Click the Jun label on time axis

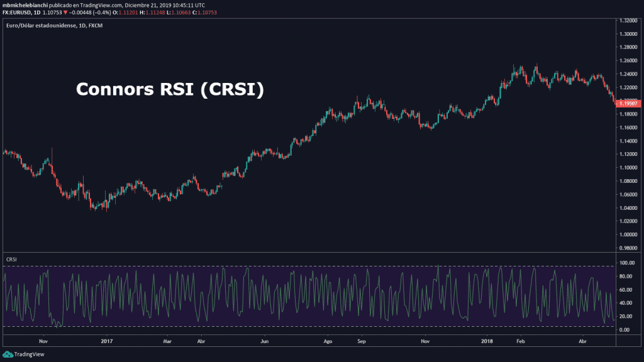(x=265, y=342)
